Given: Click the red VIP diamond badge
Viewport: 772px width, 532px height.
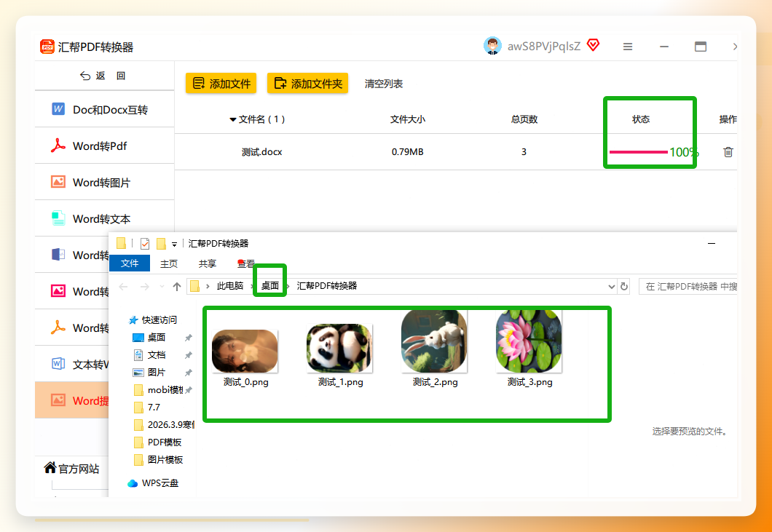Looking at the screenshot, I should 593,46.
